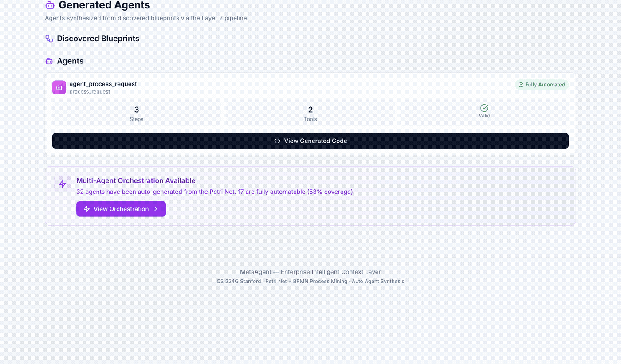Click the robot icon next to Agents heading
621x364 pixels.
pos(48,61)
